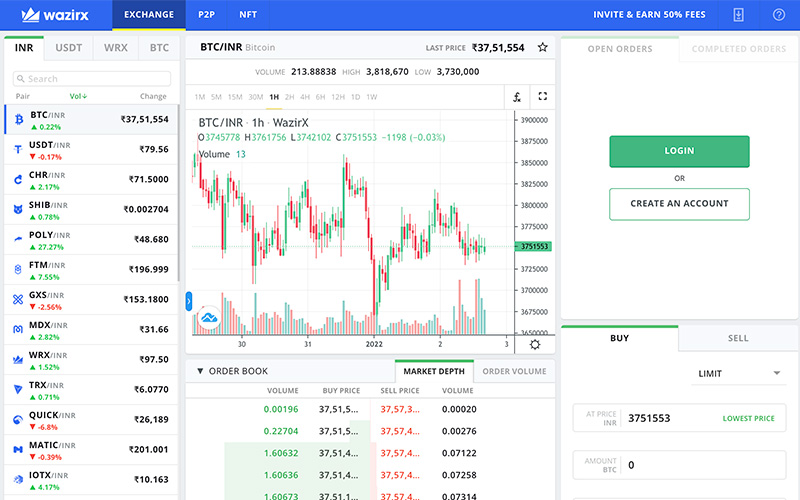Click the TRX coin icon
The height and width of the screenshot is (500, 800).
(x=18, y=389)
